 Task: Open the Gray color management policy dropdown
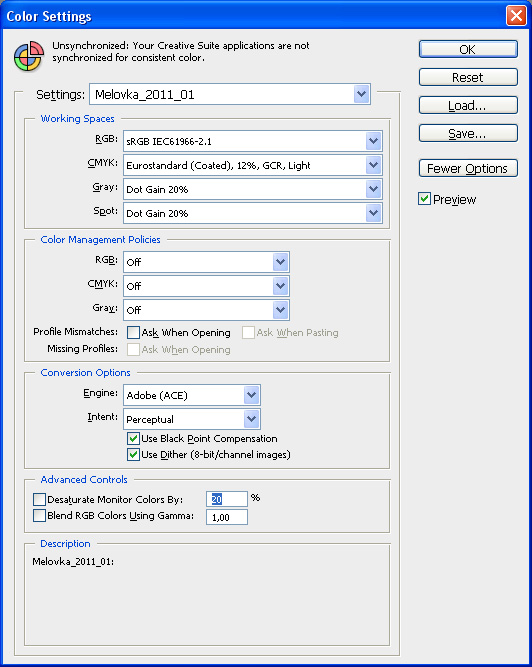pos(206,310)
